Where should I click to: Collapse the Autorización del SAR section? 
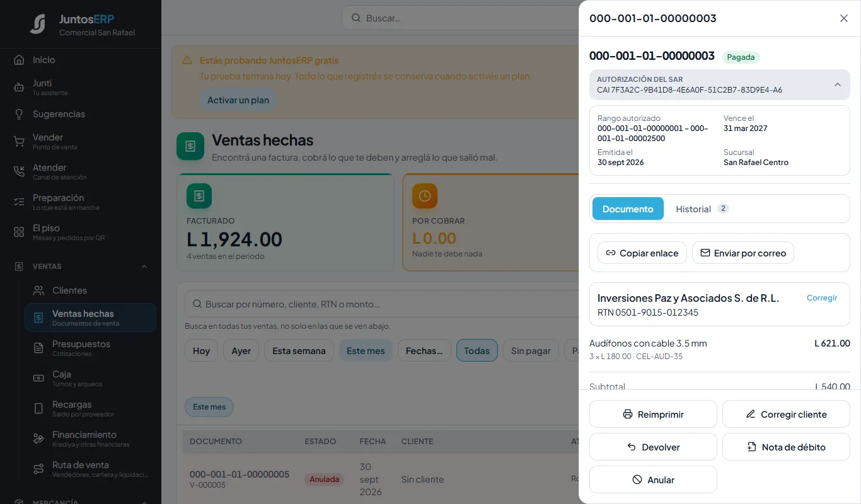(838, 84)
